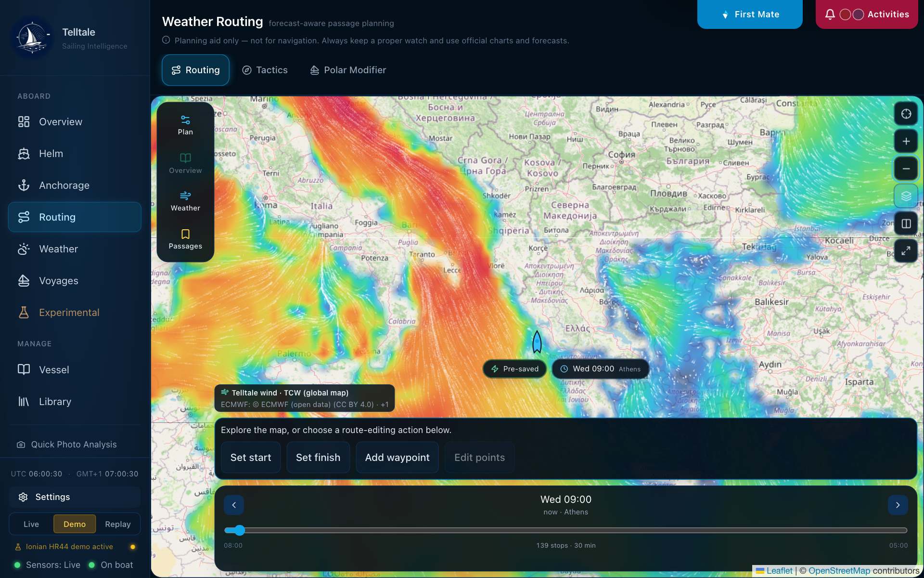Zoom in with the plus button
The image size is (924, 578).
click(906, 141)
